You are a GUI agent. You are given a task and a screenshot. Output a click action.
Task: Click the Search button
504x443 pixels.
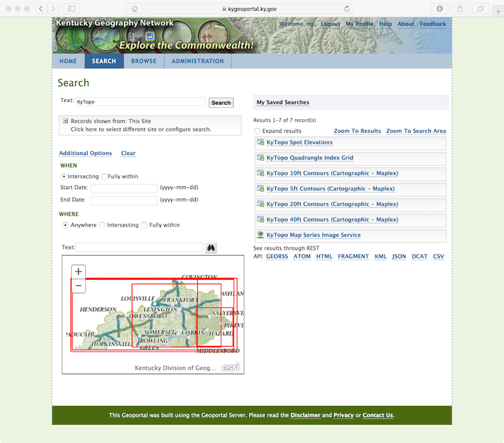221,103
